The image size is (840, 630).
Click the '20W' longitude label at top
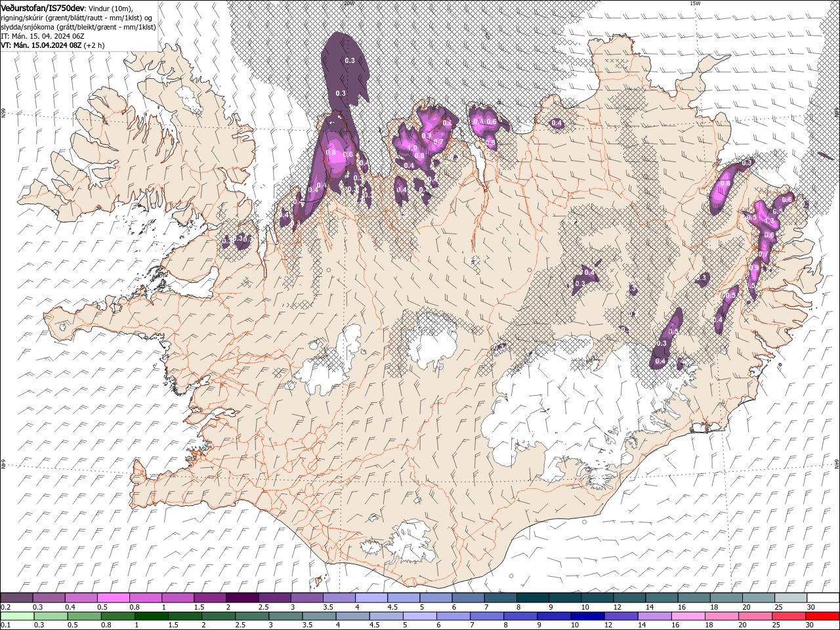click(348, 3)
